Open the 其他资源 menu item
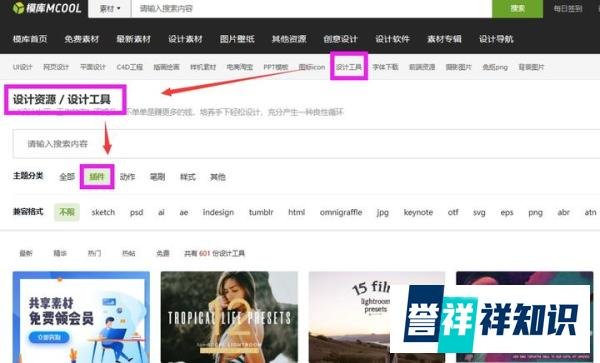The width and height of the screenshot is (600, 363). click(x=289, y=39)
